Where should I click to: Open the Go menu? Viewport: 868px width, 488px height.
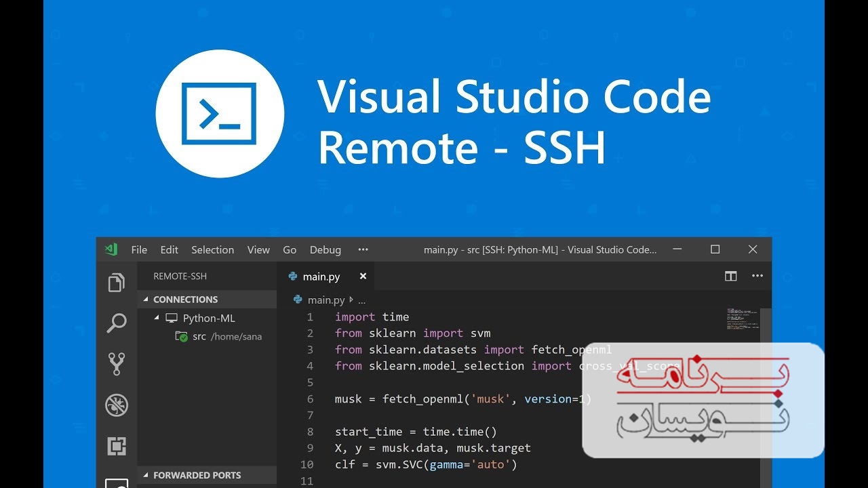pos(290,249)
